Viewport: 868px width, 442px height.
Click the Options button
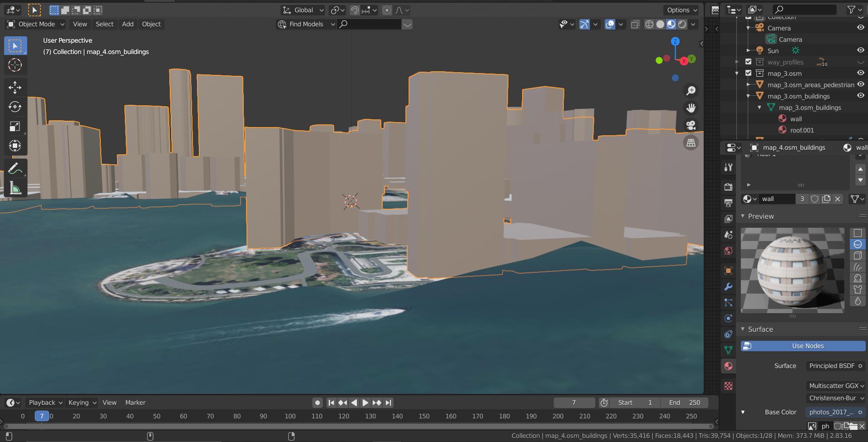[681, 10]
